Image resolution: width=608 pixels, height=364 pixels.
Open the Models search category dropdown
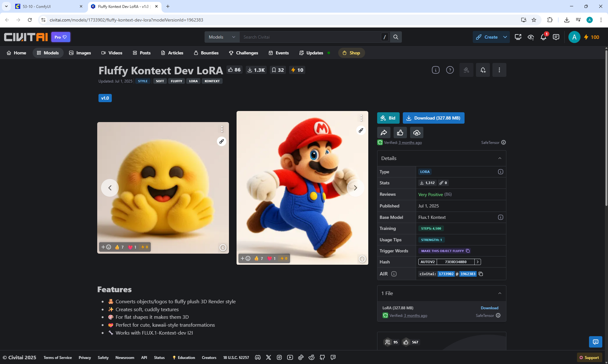click(x=222, y=37)
